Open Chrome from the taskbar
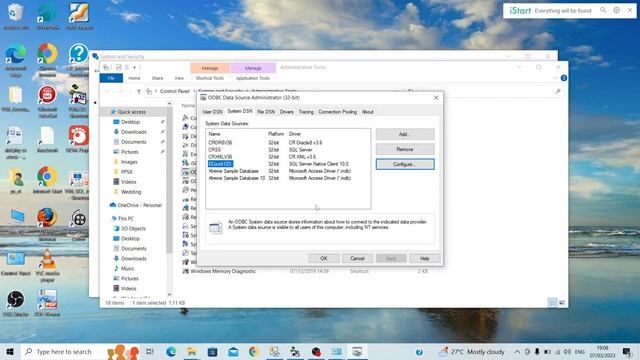The image size is (640, 360). (x=254, y=351)
